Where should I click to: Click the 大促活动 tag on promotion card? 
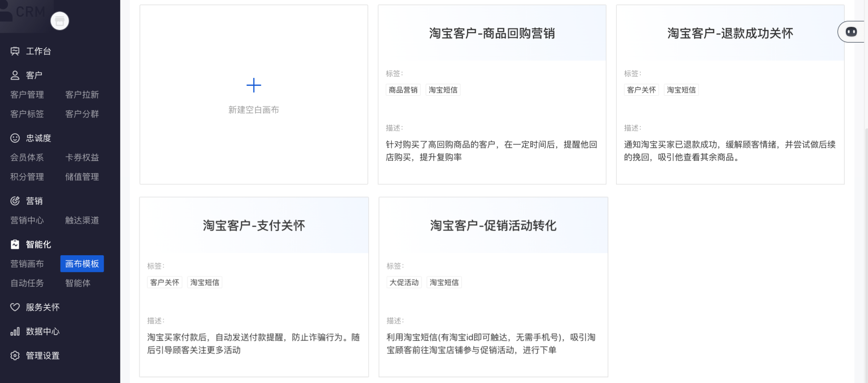tap(404, 283)
